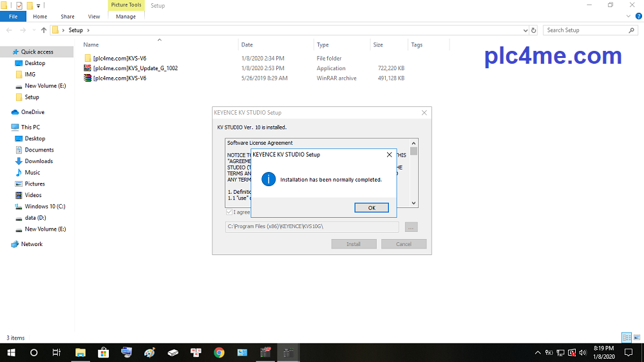
Task: Click the Cortana search circle
Action: [x=33, y=352]
